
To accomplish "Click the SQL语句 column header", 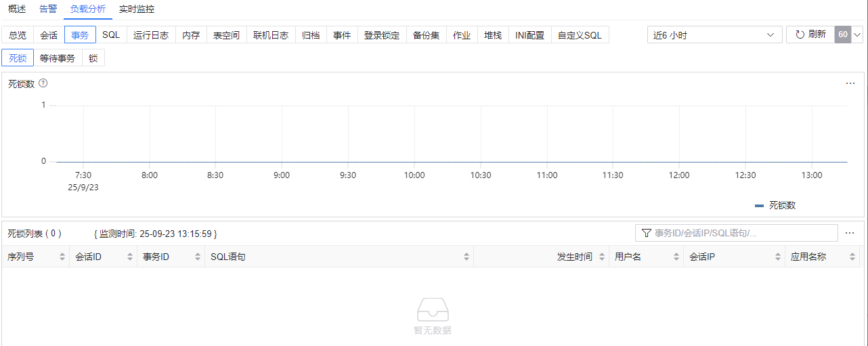I will 339,257.
